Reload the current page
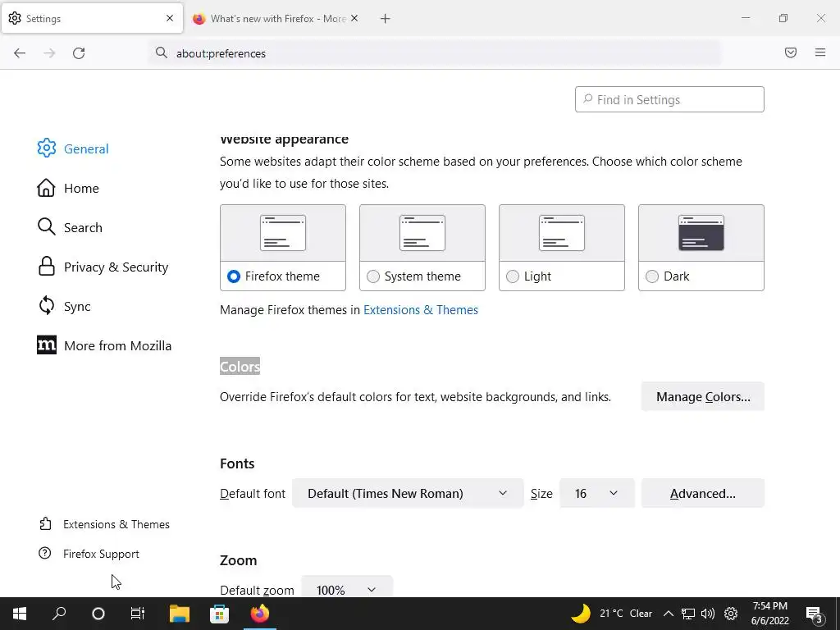Viewport: 840px width, 630px height. [79, 53]
